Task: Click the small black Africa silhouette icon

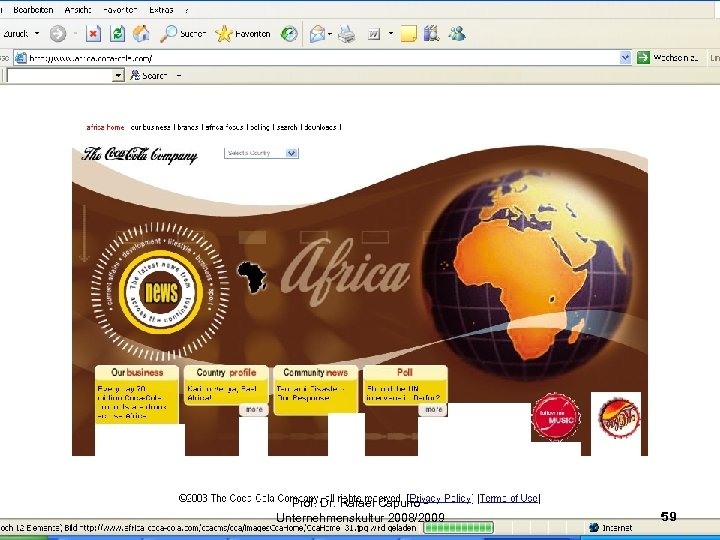Action: pyautogui.click(x=252, y=277)
